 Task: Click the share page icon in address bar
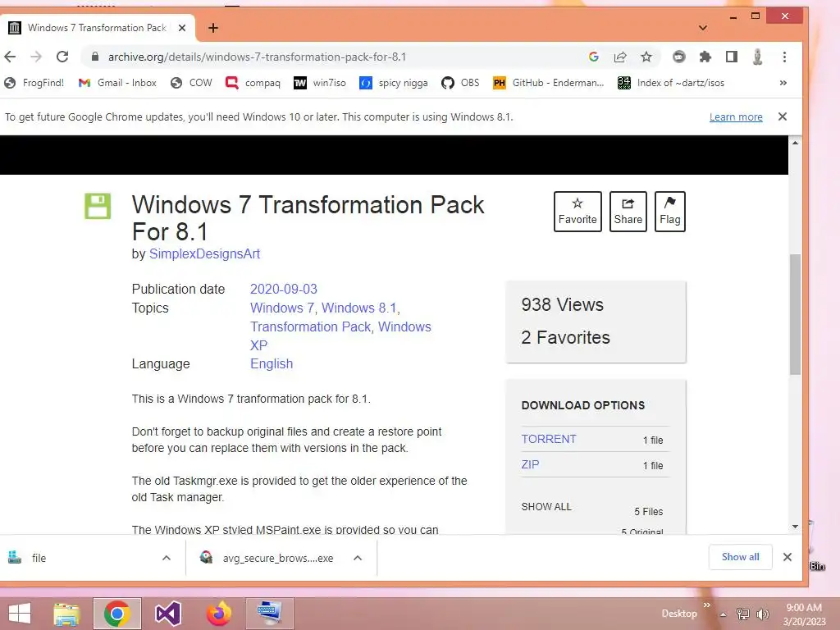(x=620, y=57)
